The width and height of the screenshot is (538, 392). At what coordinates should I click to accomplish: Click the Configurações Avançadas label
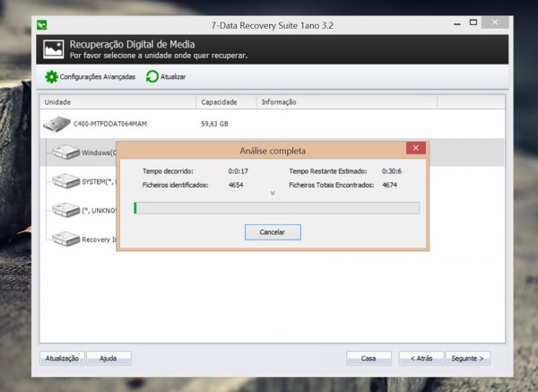(98, 77)
